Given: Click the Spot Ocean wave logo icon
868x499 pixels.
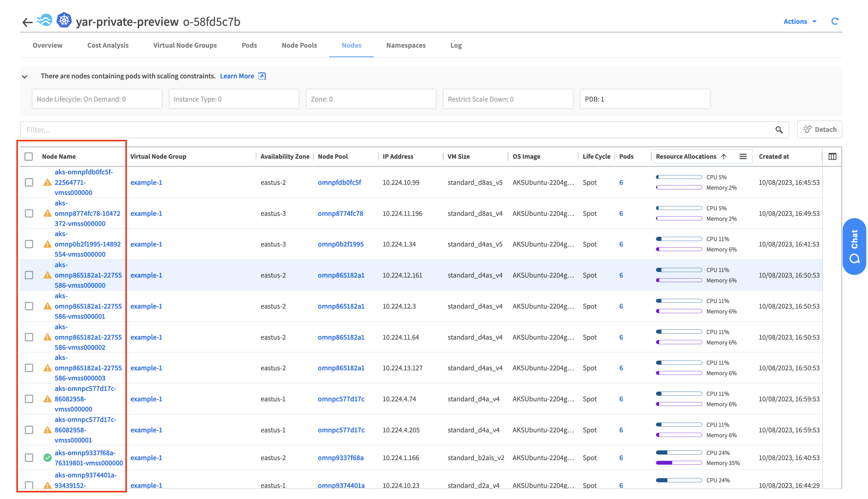Looking at the screenshot, I should [44, 21].
